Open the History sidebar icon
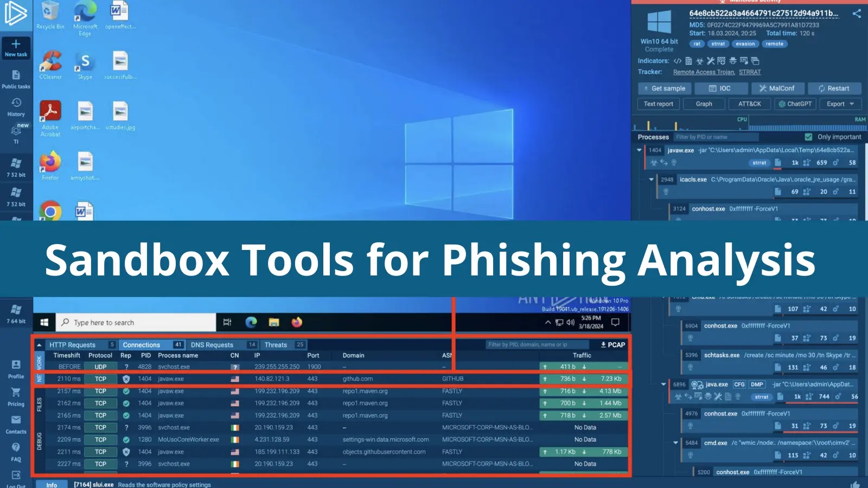Image resolution: width=868 pixels, height=488 pixels. coord(16,103)
